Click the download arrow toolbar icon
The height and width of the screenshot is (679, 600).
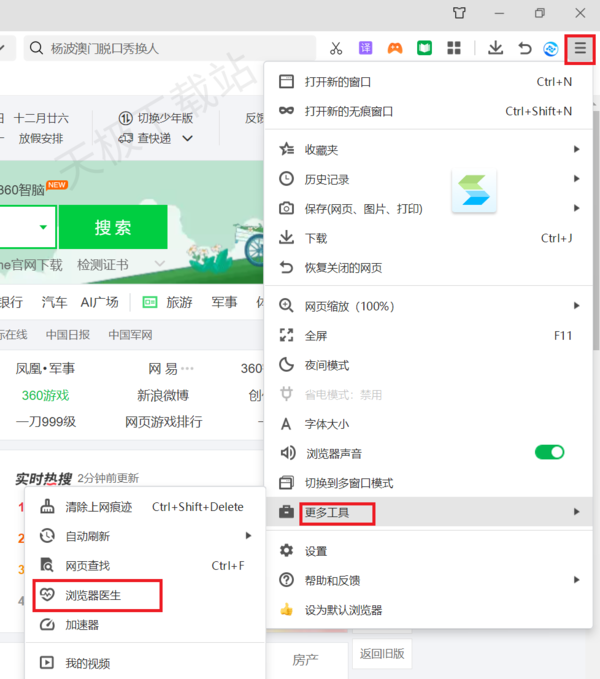pos(495,48)
